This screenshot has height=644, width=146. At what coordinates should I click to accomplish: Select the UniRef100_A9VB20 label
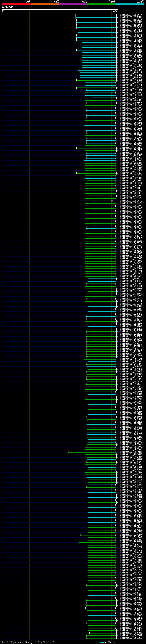point(131,278)
